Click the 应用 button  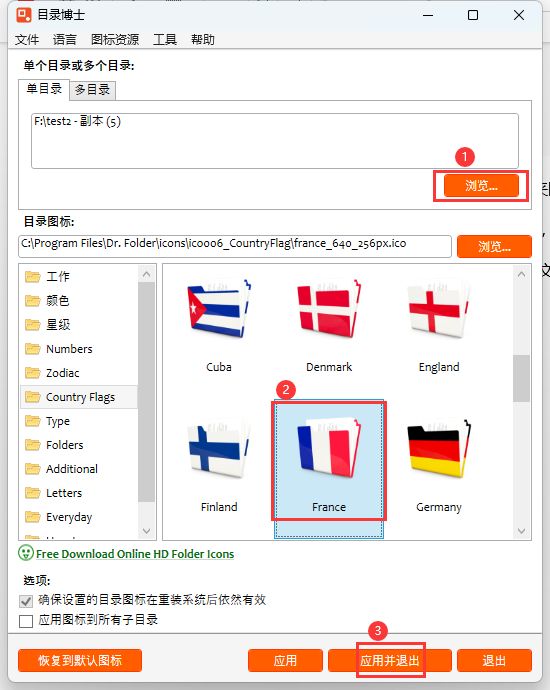(x=285, y=661)
